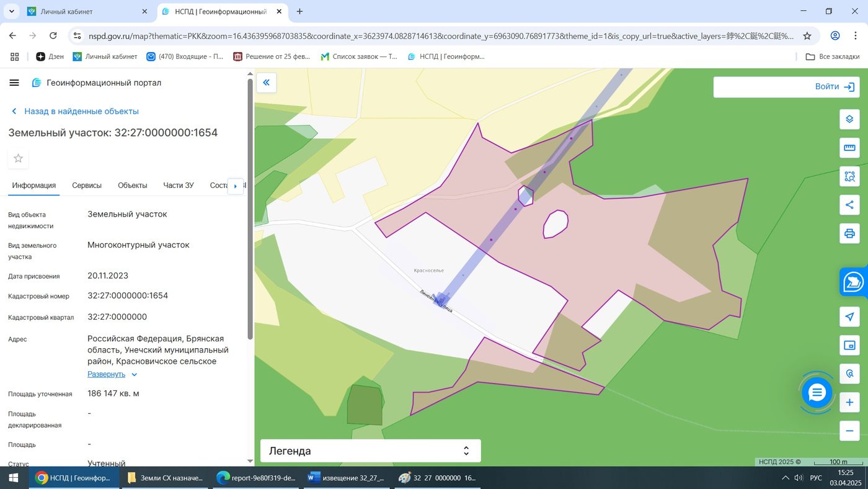Open the map layers panel icon
Screen dimensions: 868x489
pyautogui.click(x=849, y=119)
